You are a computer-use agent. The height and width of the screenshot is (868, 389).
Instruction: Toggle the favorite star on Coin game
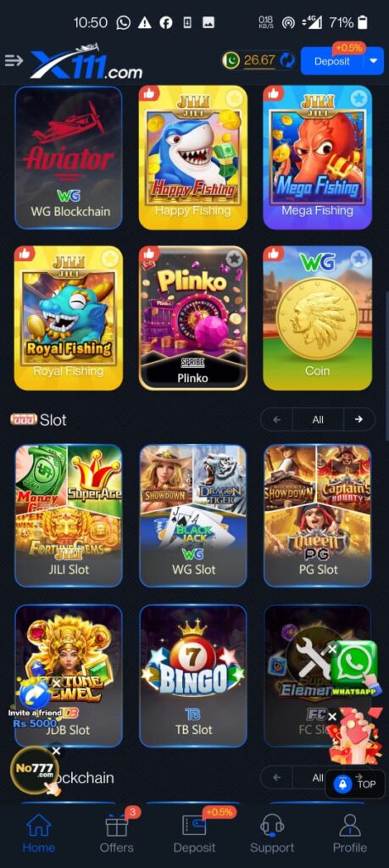(359, 258)
